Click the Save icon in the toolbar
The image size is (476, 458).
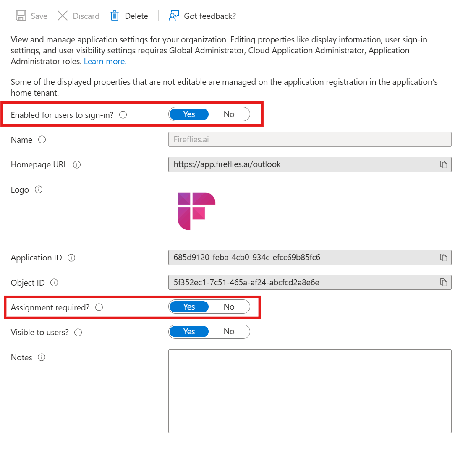(x=21, y=16)
